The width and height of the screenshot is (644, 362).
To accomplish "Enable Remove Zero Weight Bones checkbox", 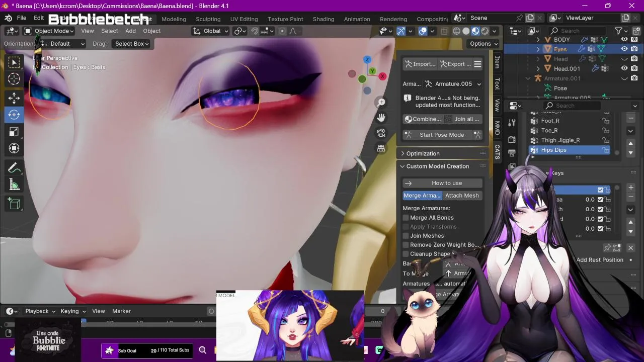I will (x=406, y=245).
